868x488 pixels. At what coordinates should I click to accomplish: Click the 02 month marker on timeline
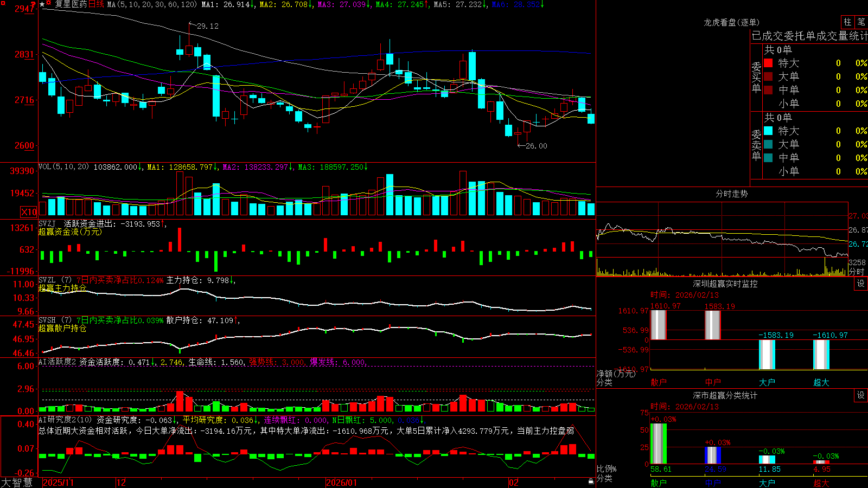click(x=513, y=483)
